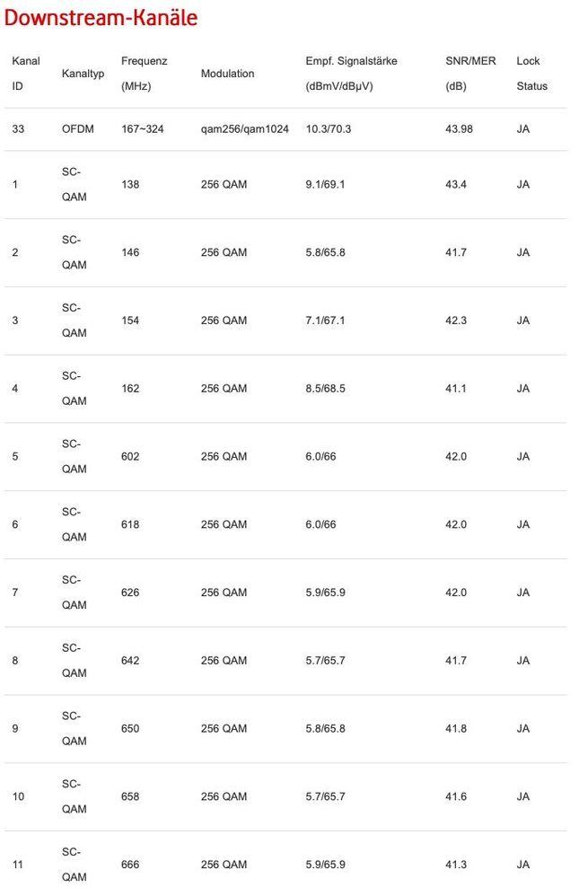
Task: Click the 138 MHz frequency cell
Action: pyautogui.click(x=130, y=185)
